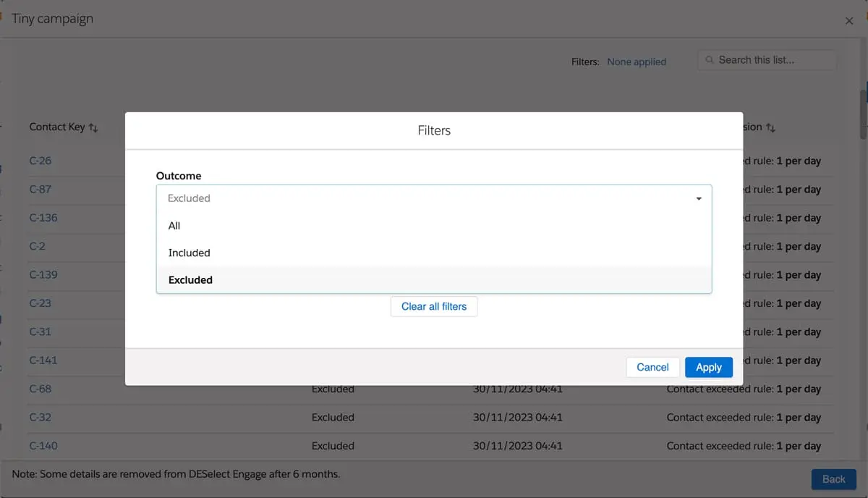Screen dimensions: 868x498
Task: Pick the Excluded option in list
Action: pos(190,280)
